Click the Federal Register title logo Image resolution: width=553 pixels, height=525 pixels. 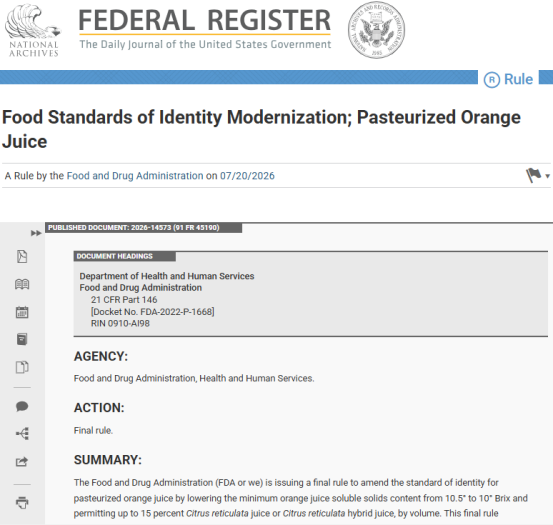205,29
